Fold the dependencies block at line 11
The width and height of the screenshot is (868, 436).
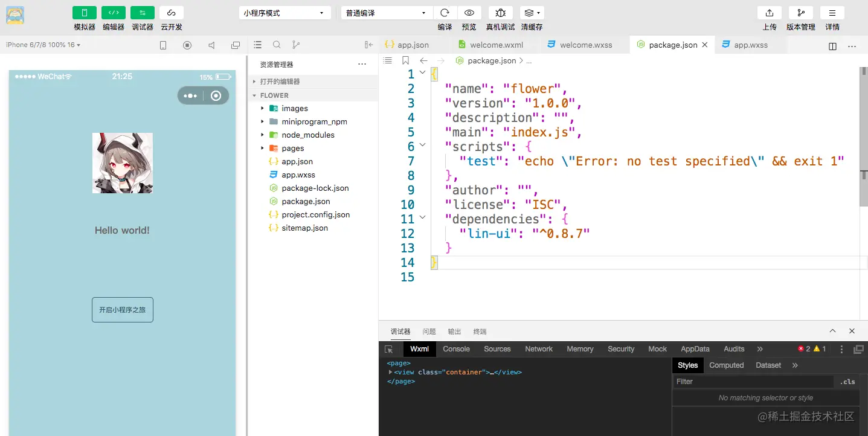[422, 218]
